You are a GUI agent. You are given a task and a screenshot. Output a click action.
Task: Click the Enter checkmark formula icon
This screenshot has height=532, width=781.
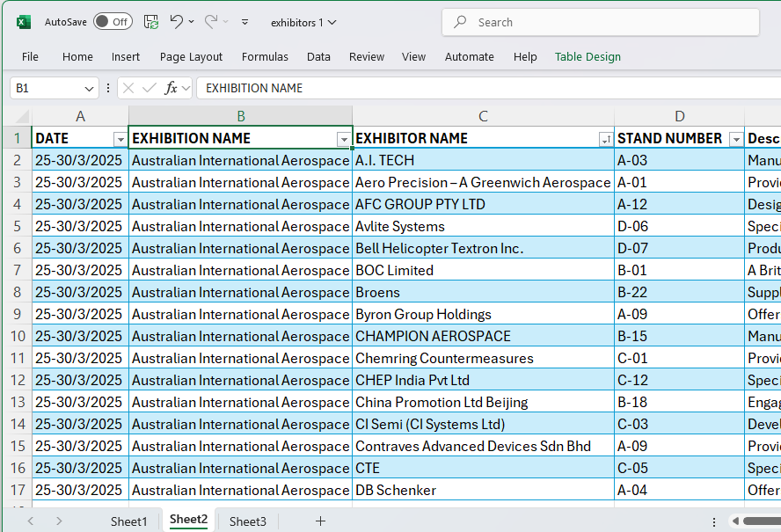149,88
